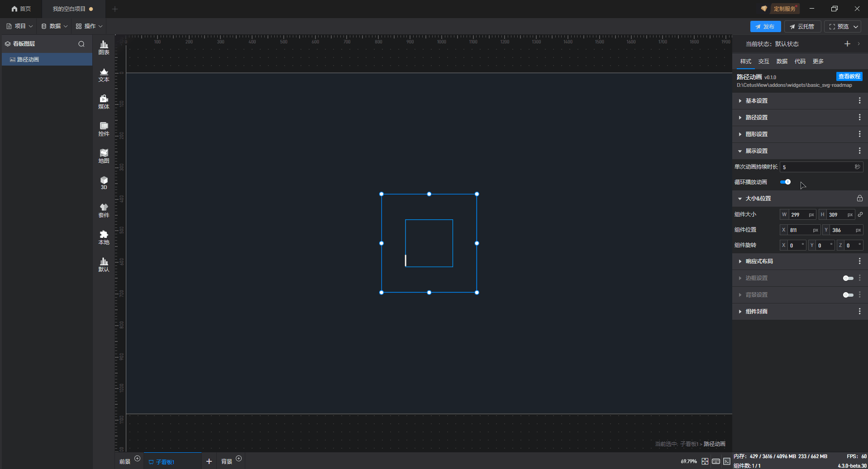The height and width of the screenshot is (469, 868).
Task: Open the new project tab plus
Action: coord(114,9)
